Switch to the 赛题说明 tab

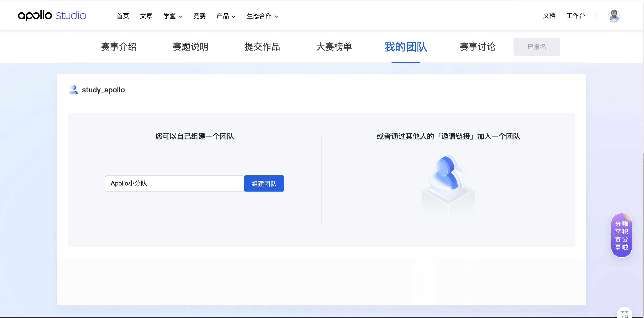pos(191,47)
